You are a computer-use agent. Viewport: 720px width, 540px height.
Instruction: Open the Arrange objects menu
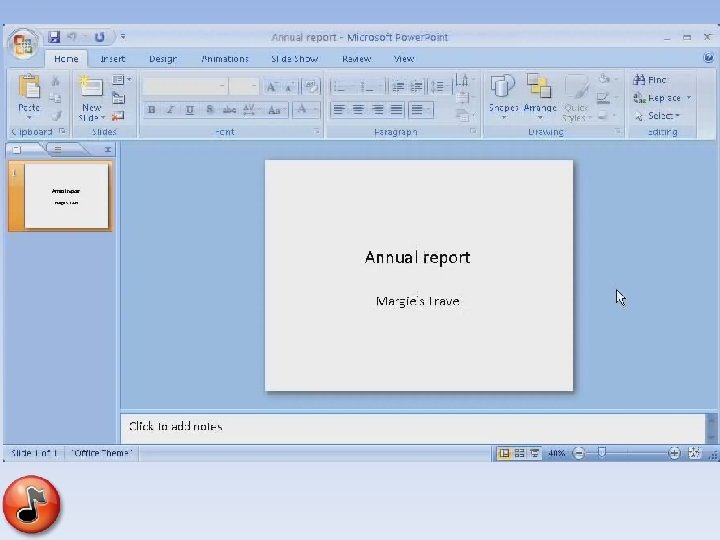click(x=540, y=97)
